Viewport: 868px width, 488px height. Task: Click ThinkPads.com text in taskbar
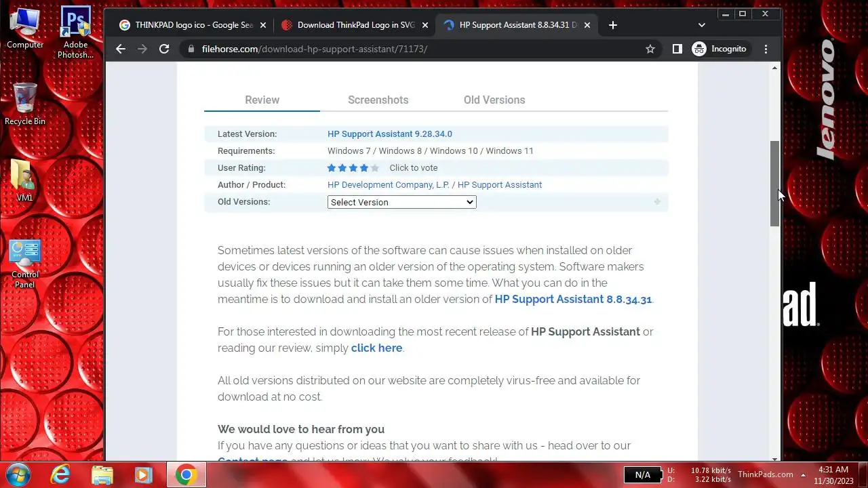coord(765,474)
